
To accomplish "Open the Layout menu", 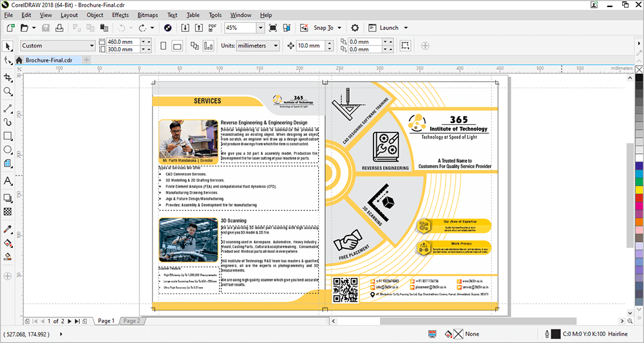I will 69,15.
